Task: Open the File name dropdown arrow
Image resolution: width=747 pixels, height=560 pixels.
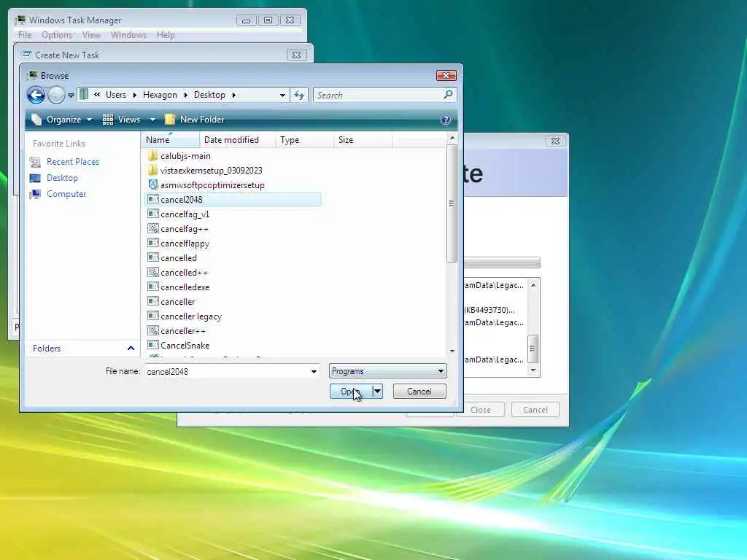Action: click(x=314, y=371)
